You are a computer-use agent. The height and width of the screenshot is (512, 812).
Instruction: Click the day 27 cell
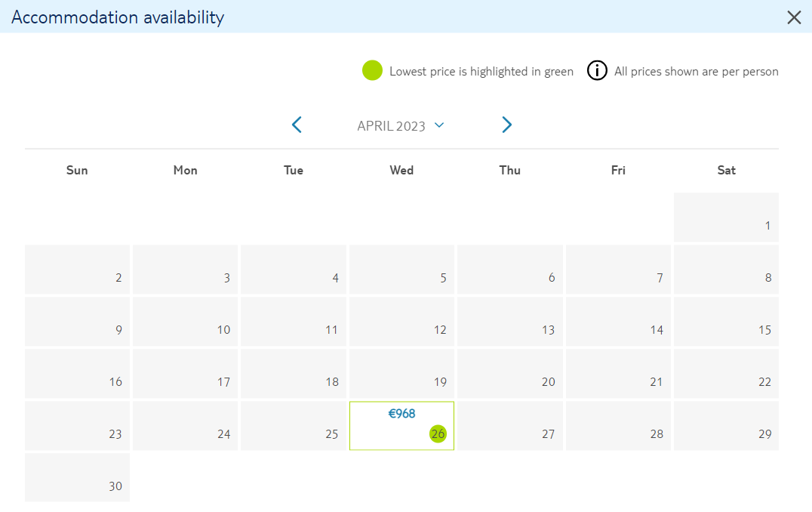point(510,425)
